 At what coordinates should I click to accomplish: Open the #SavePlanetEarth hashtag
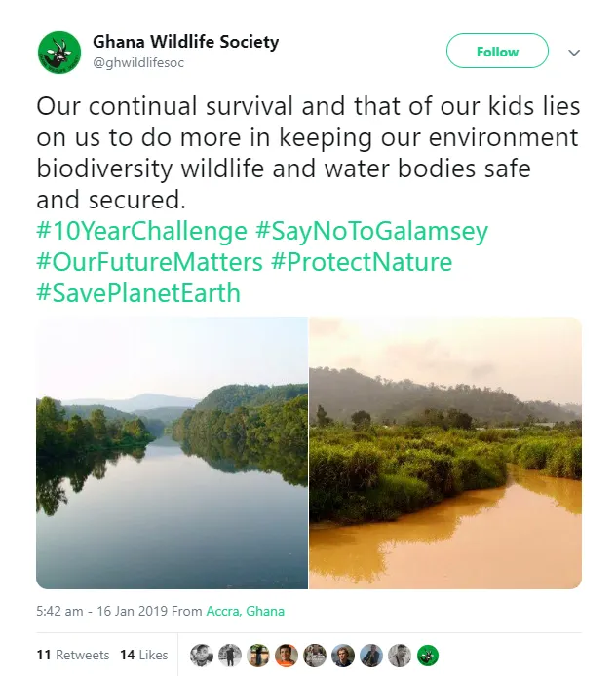coord(137,293)
